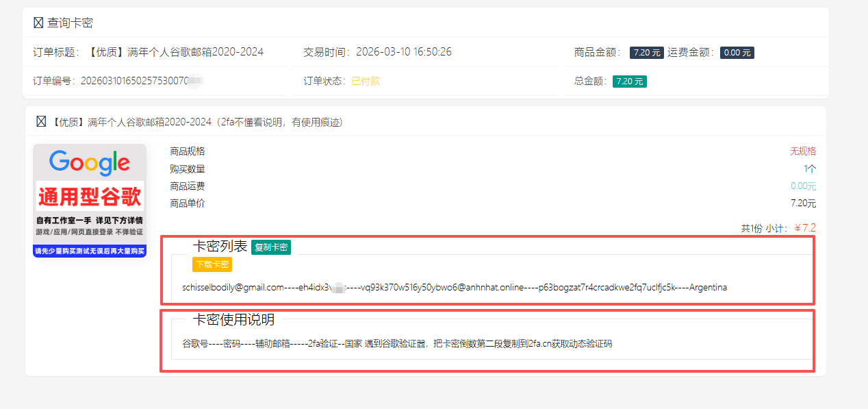Screen dimensions: 868x409
Task: Click the 商品金额 7.20 元 badge
Action: click(647, 53)
